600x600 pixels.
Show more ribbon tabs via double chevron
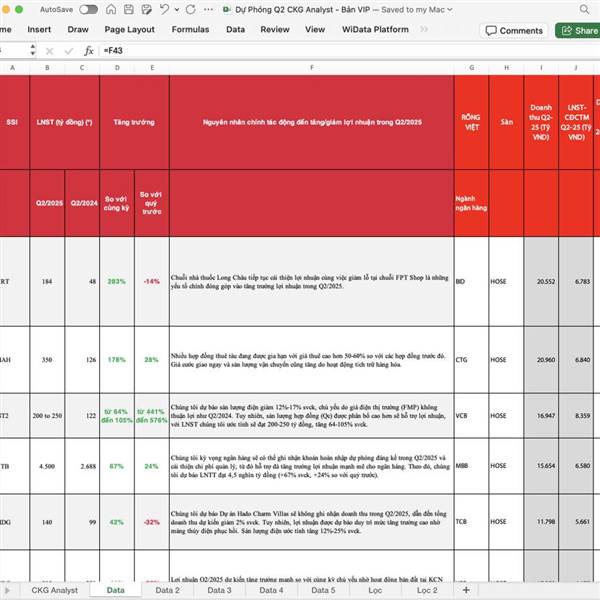tap(424, 29)
